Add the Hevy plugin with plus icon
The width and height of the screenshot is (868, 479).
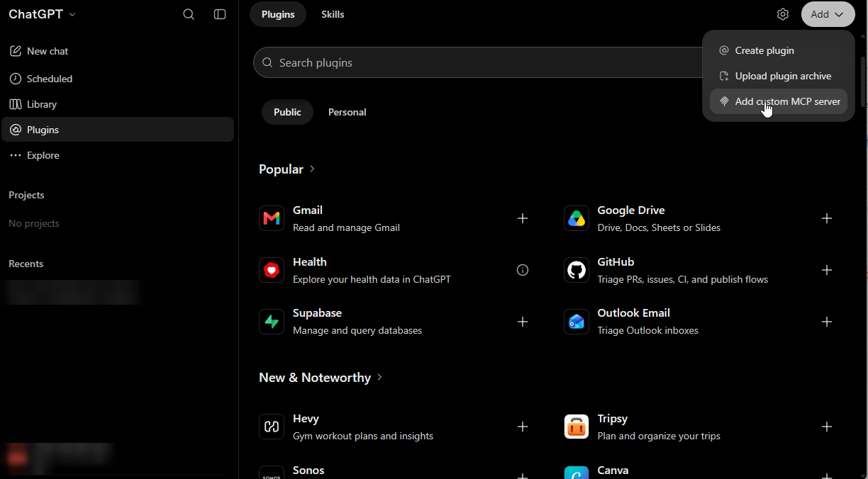pos(523,427)
